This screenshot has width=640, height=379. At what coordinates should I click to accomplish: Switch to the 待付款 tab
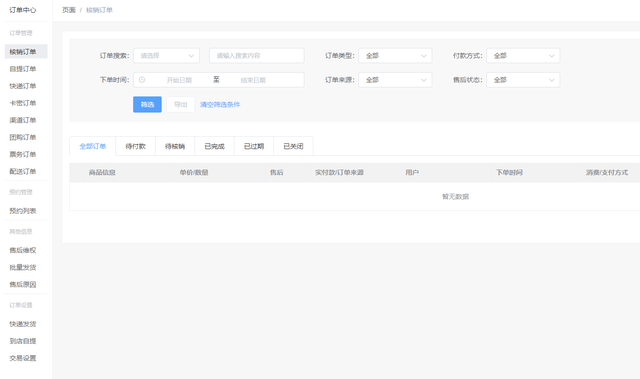(136, 146)
